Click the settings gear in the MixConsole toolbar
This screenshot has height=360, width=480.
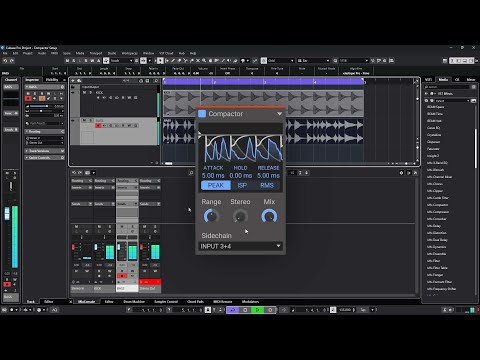coord(401,173)
